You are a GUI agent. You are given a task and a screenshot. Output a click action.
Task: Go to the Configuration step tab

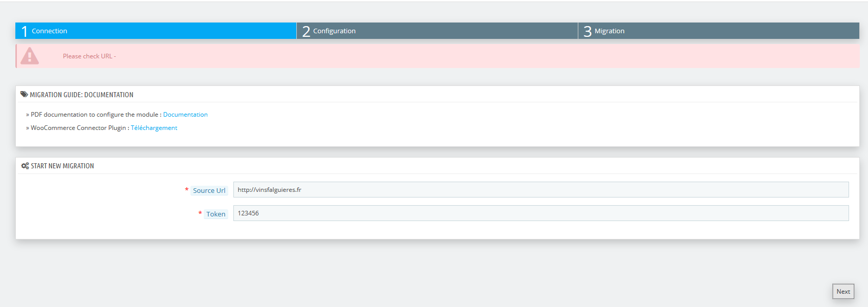437,31
